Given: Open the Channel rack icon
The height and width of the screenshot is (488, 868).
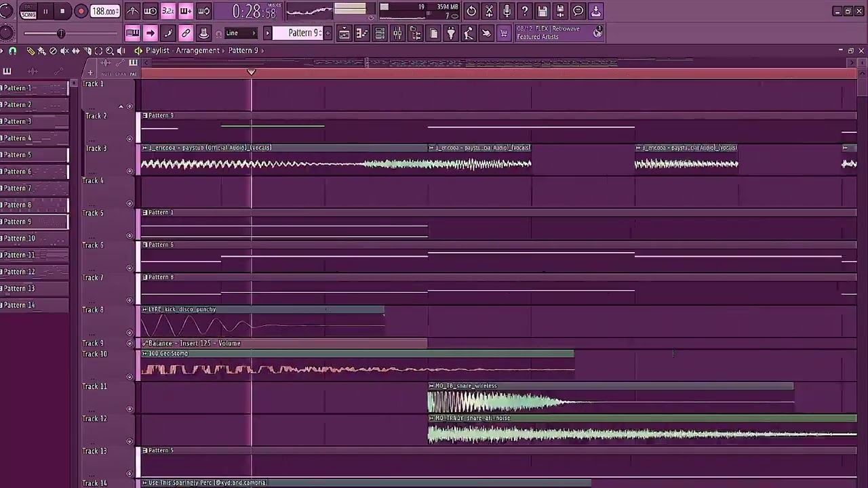Looking at the screenshot, I should pyautogui.click(x=380, y=33).
